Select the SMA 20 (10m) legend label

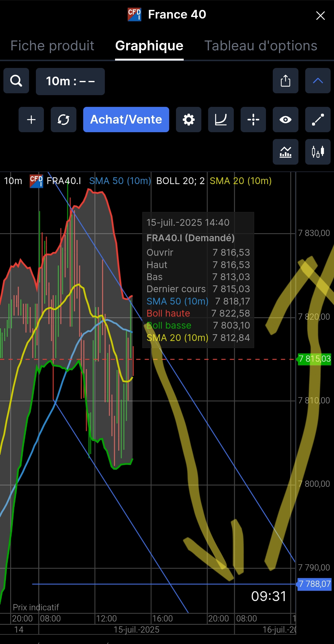click(x=241, y=181)
